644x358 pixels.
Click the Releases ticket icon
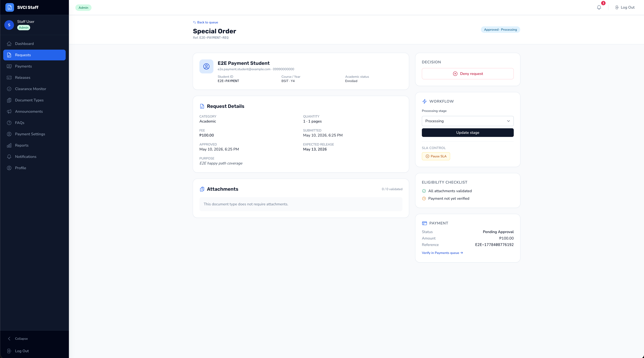click(x=9, y=77)
